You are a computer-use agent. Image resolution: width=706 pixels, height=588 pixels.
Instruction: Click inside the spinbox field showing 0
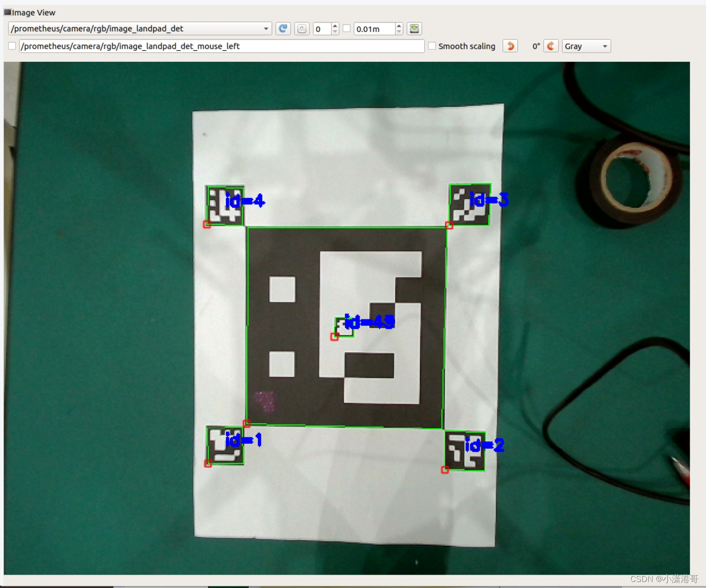322,29
